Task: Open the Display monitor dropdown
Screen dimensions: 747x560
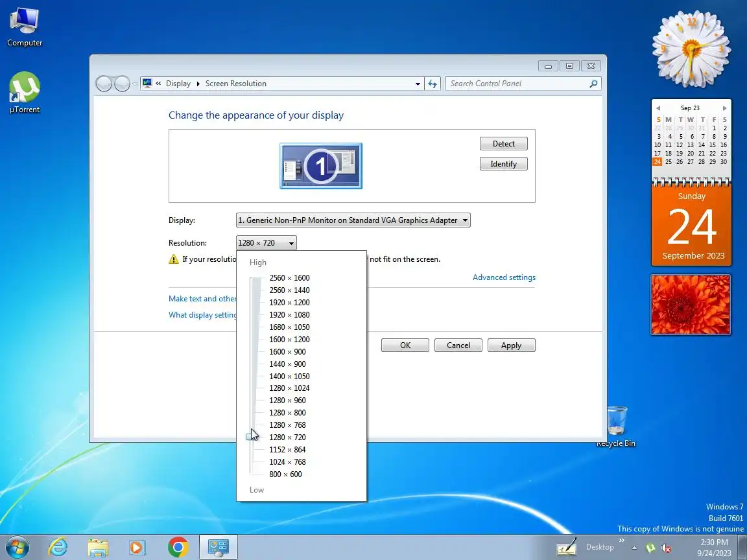Action: pyautogui.click(x=353, y=220)
